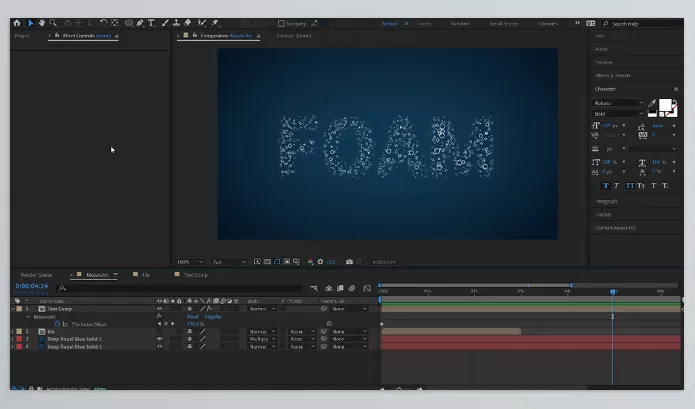The width and height of the screenshot is (695, 409).
Task: Toggle Draft 3D icon in timeline
Action: (x=328, y=288)
